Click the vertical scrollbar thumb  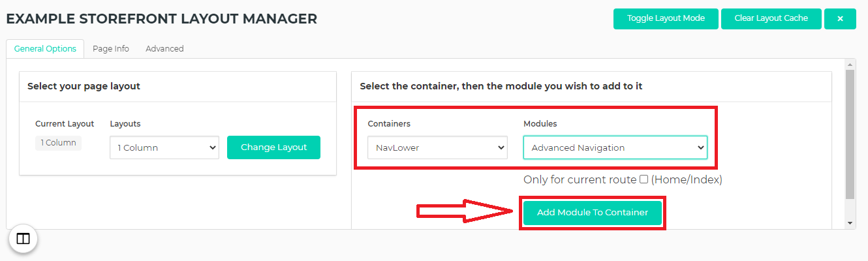(x=850, y=134)
